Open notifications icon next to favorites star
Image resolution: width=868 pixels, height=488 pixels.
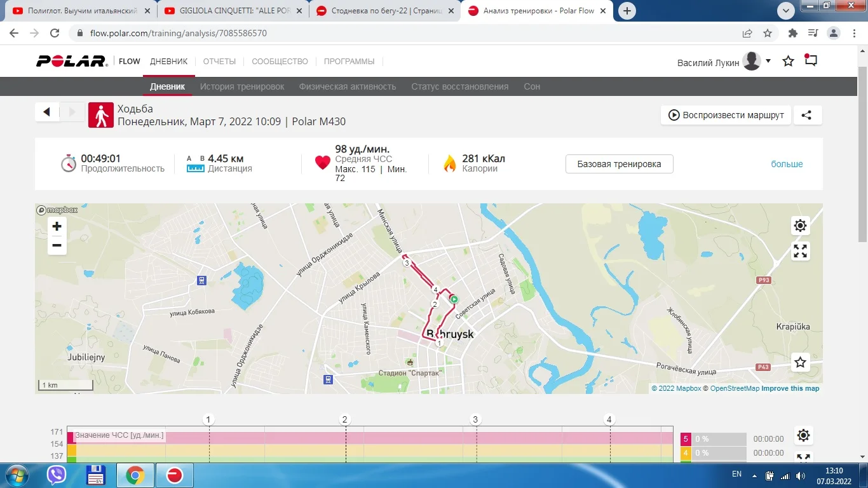[x=811, y=60]
